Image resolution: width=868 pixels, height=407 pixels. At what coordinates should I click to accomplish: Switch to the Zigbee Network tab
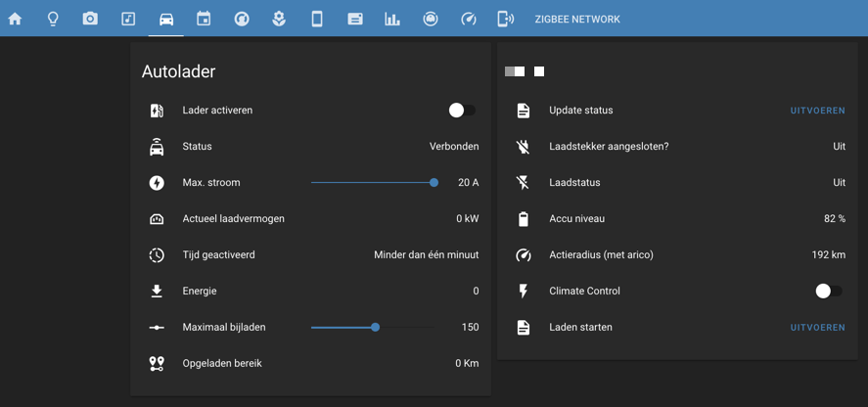576,20
